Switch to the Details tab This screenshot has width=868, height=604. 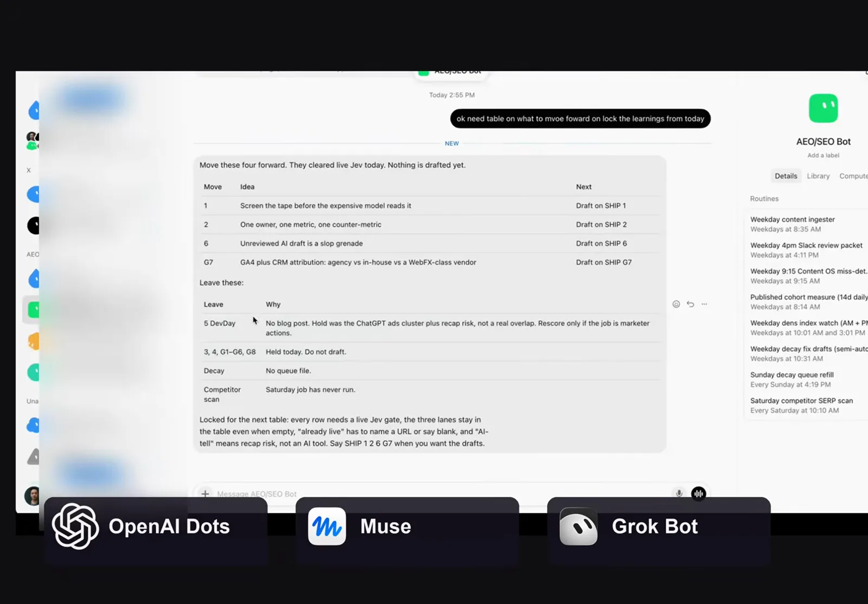coord(786,176)
